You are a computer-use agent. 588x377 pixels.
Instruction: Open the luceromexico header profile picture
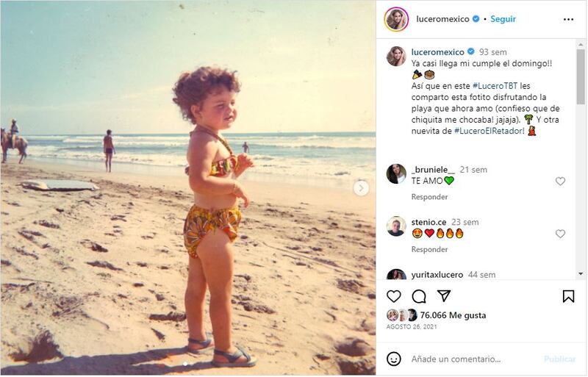coord(396,19)
